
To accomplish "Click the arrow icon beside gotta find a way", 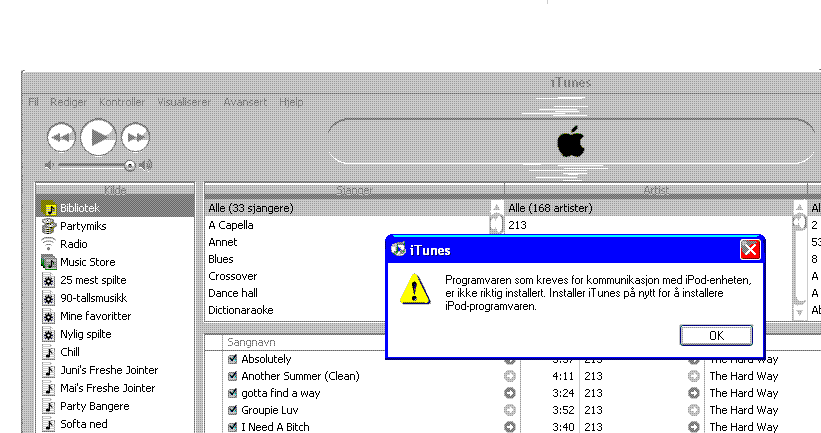I will (509, 393).
